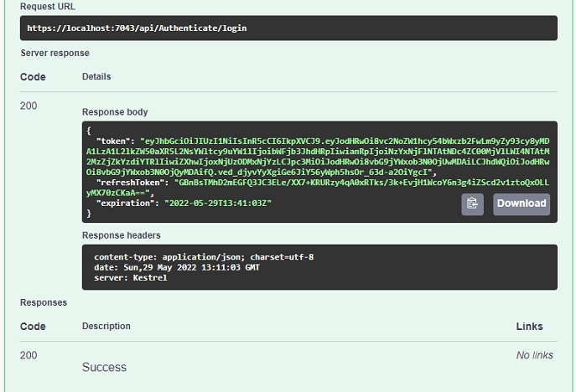This screenshot has height=392, width=576.
Task: Click the "expiration" value 2022-05-29T13:41:03Z
Action: (x=218, y=203)
